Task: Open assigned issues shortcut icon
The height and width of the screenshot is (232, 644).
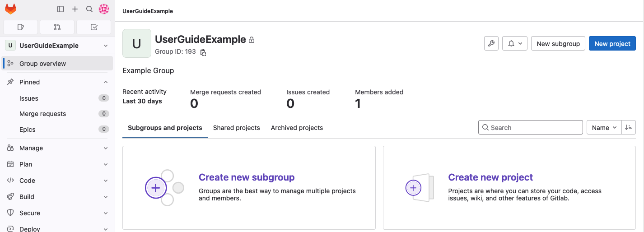Action: click(20, 27)
